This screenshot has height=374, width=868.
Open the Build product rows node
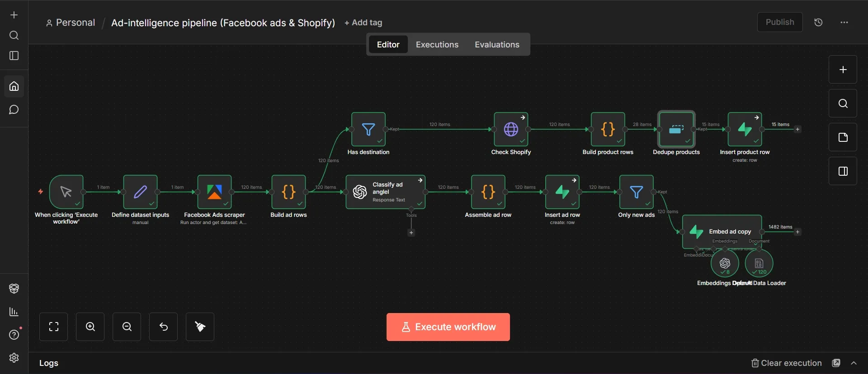pyautogui.click(x=608, y=129)
